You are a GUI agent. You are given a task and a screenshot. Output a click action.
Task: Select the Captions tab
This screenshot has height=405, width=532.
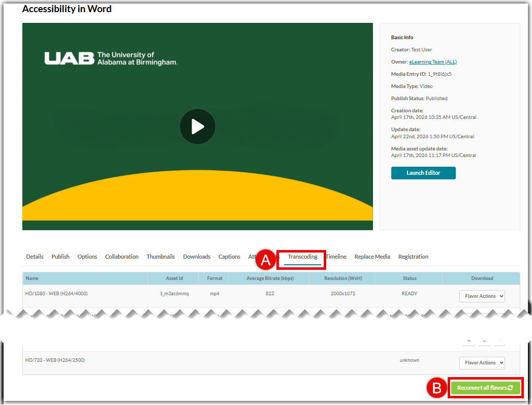click(x=229, y=257)
